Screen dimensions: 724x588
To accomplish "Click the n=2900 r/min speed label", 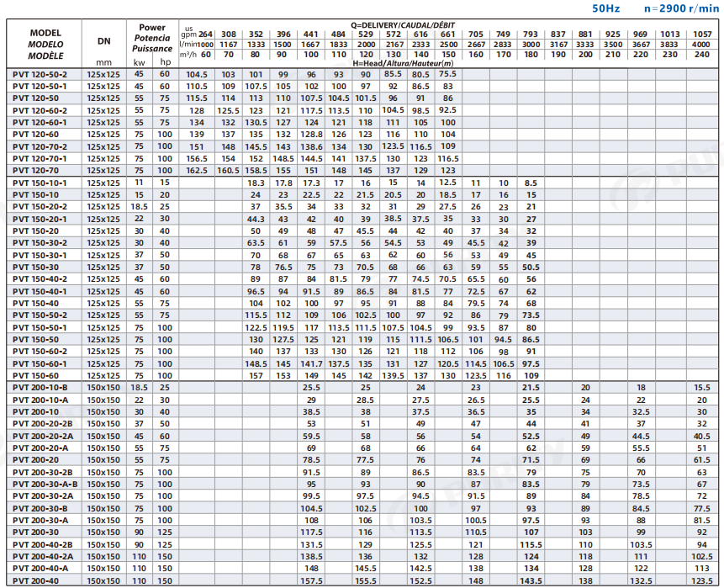I will pos(676,7).
